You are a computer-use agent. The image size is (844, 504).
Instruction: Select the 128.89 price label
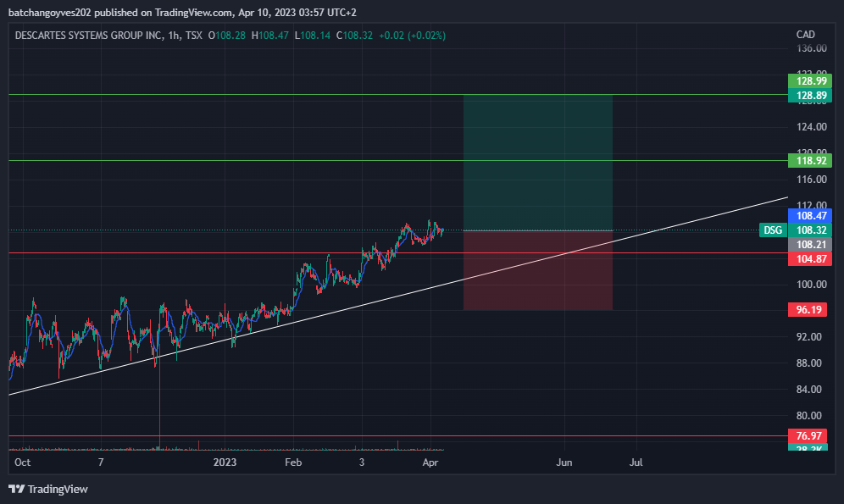coord(809,96)
